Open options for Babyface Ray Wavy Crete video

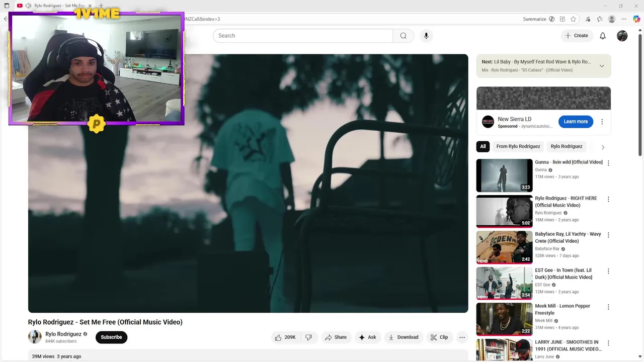coord(608,235)
